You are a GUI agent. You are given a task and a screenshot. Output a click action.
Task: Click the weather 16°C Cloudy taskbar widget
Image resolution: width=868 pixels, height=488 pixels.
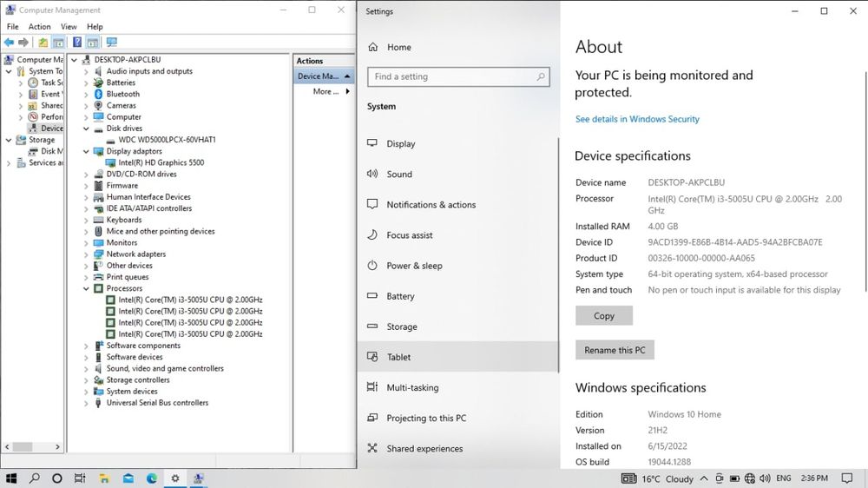[658, 478]
